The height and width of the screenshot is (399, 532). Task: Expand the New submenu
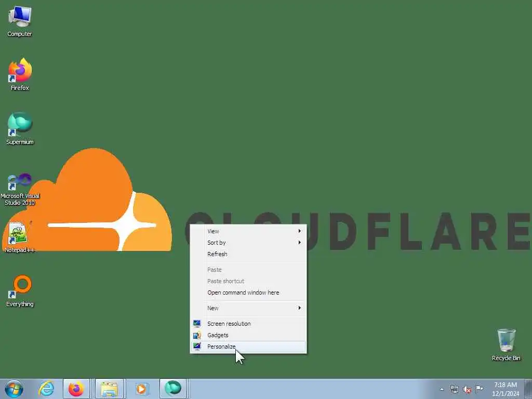point(248,308)
